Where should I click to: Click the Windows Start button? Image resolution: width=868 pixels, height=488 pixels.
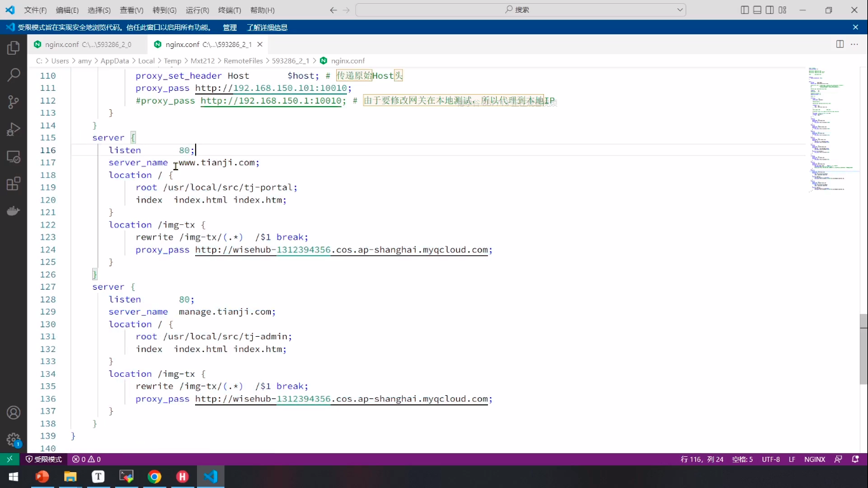13,477
